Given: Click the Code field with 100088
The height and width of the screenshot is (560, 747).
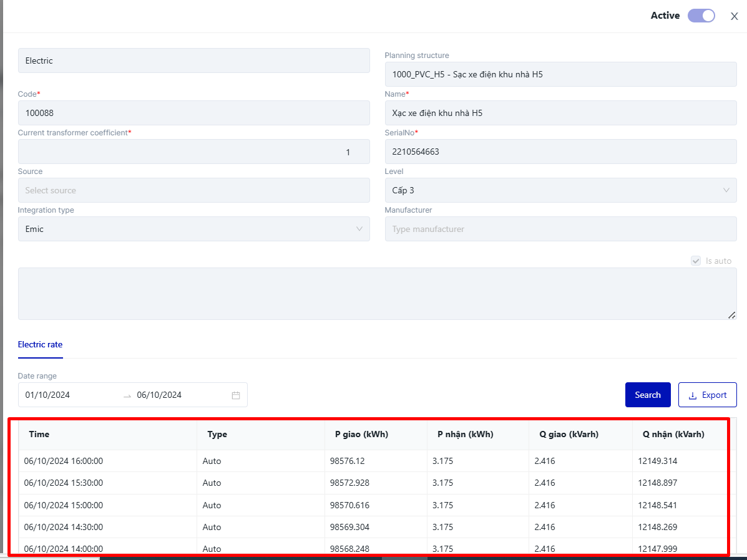Looking at the screenshot, I should (193, 113).
